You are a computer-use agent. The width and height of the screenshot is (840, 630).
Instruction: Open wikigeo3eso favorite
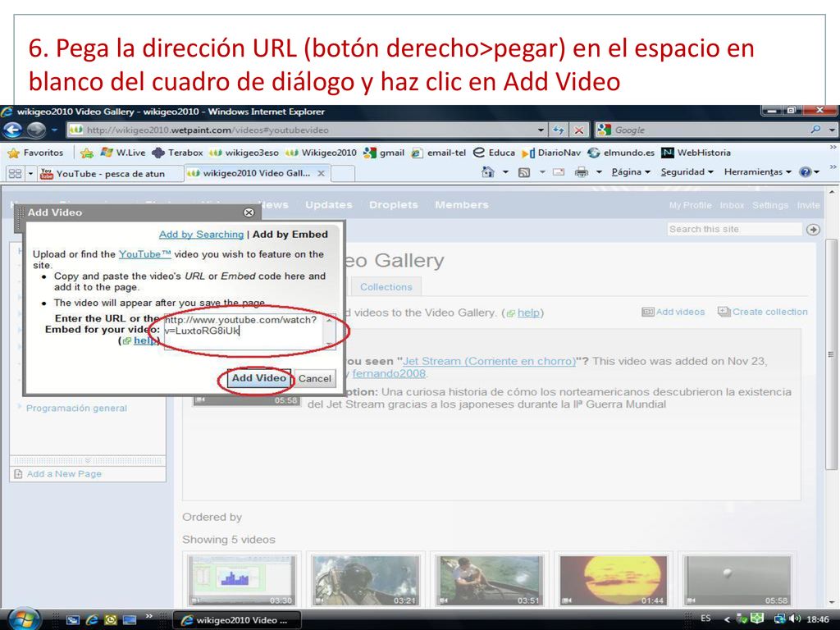coord(244,153)
